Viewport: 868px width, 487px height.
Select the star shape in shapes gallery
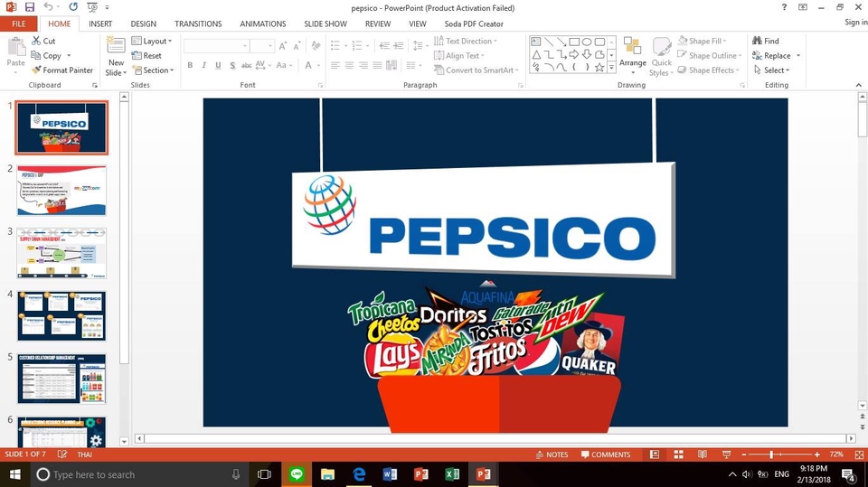(x=599, y=67)
